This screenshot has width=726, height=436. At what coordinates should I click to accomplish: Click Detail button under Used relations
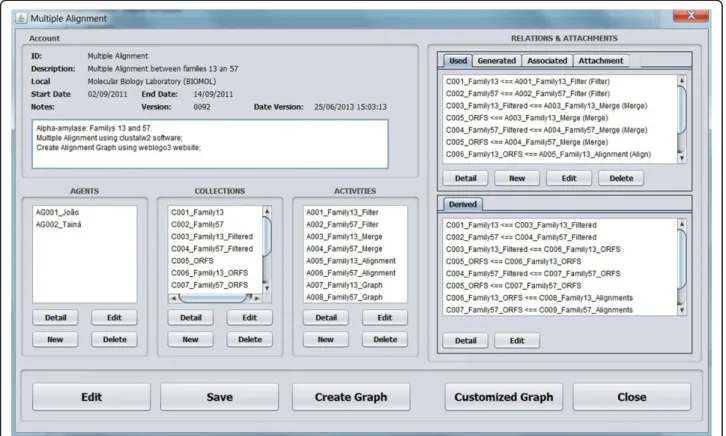tap(465, 178)
